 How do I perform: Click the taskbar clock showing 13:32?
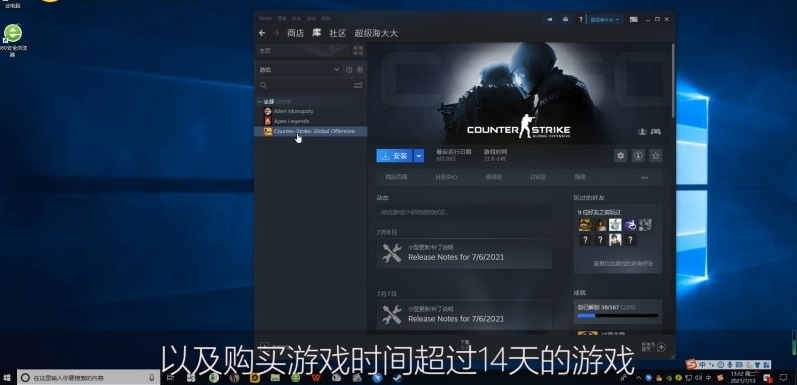point(744,378)
